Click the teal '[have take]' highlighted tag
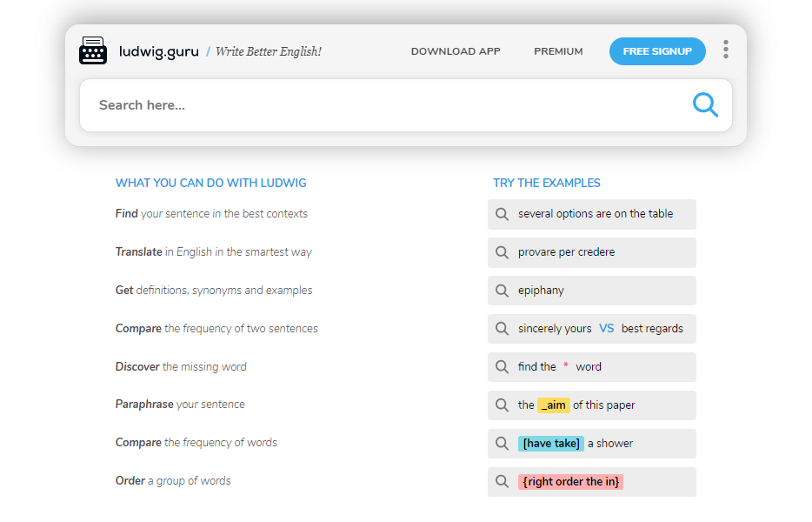 click(x=551, y=443)
